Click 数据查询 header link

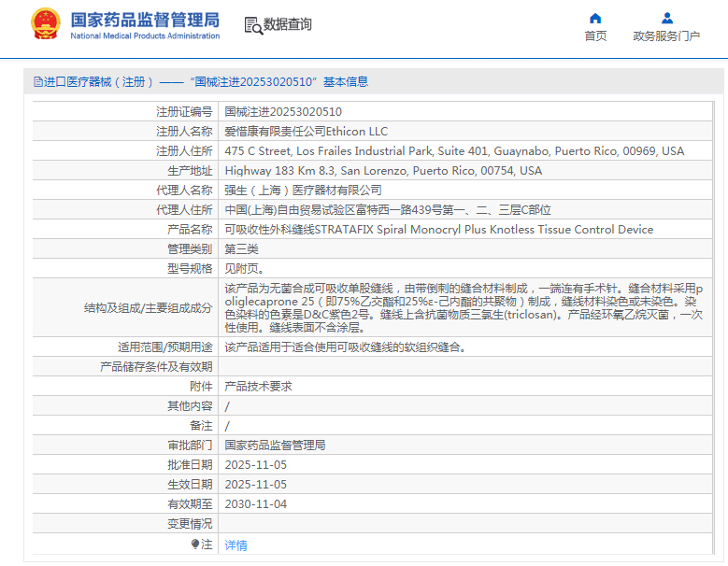coord(288,24)
